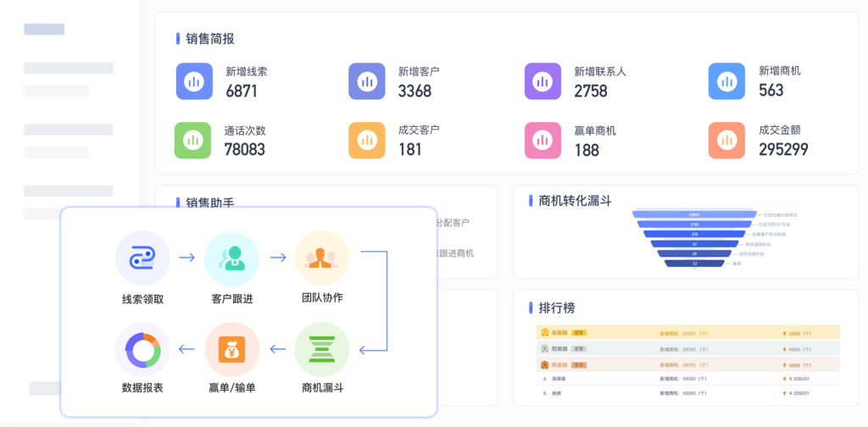Select the rank 5 leaderboard row
Viewport: 868px width, 427px height.
pos(688,393)
